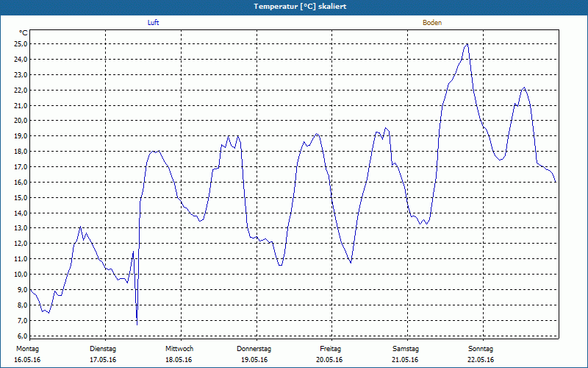Select the Boden legend label
588x368 pixels.
432,23
